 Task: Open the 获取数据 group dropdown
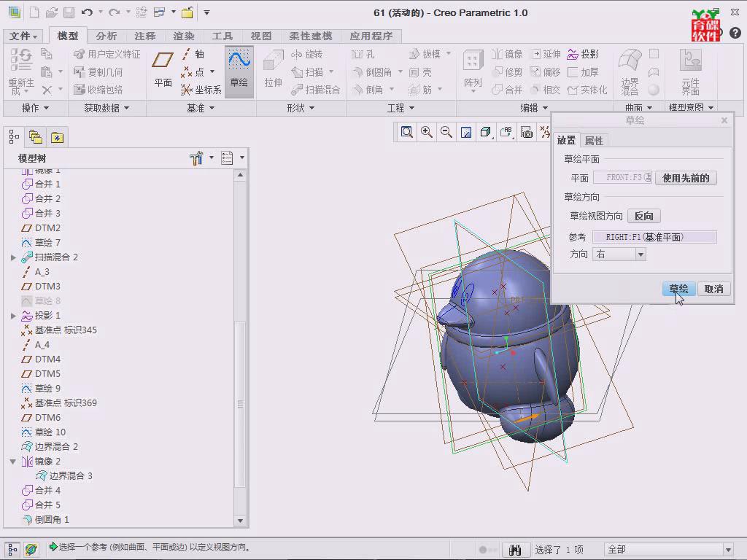pyautogui.click(x=107, y=108)
